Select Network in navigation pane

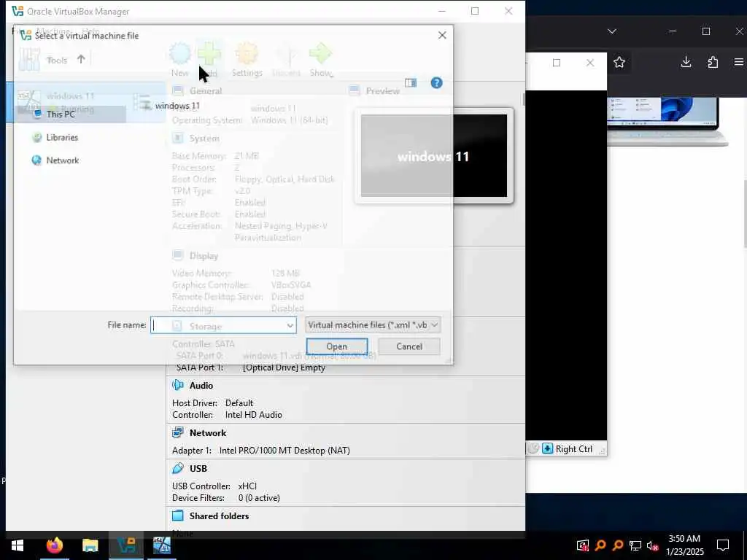[x=62, y=160]
